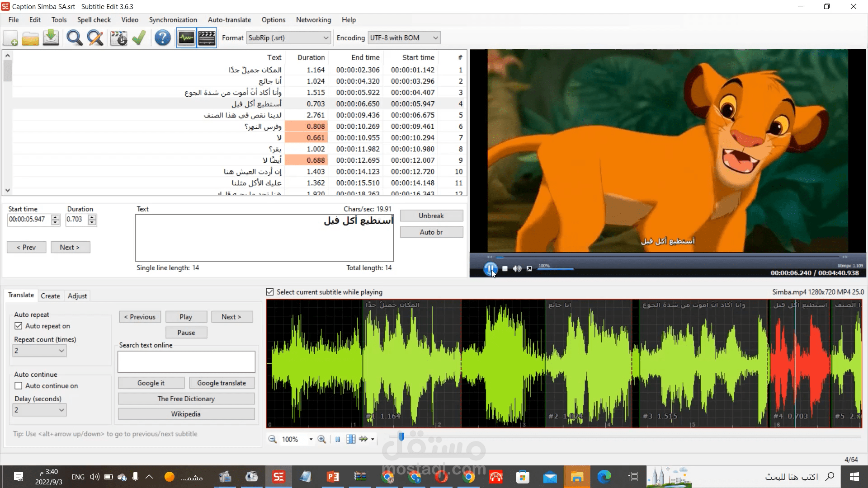
Task: Save the subtitle using the toolbar icon
Action: (51, 38)
